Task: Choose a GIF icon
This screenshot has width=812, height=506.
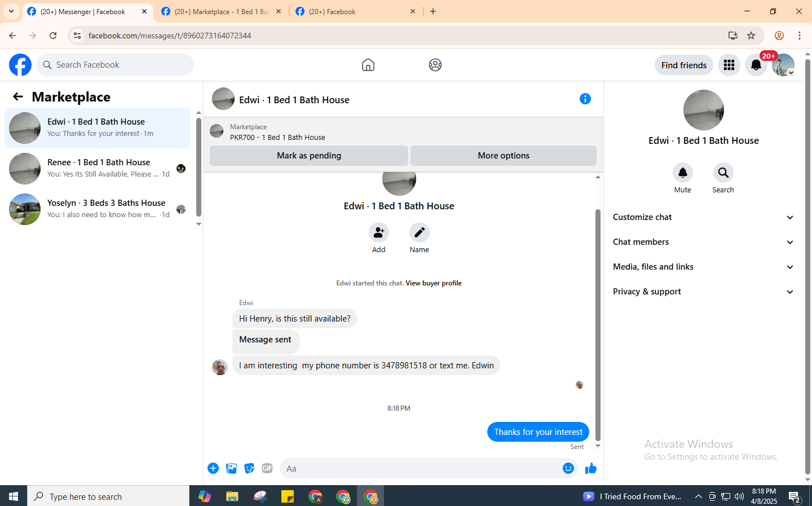Action: (267, 468)
